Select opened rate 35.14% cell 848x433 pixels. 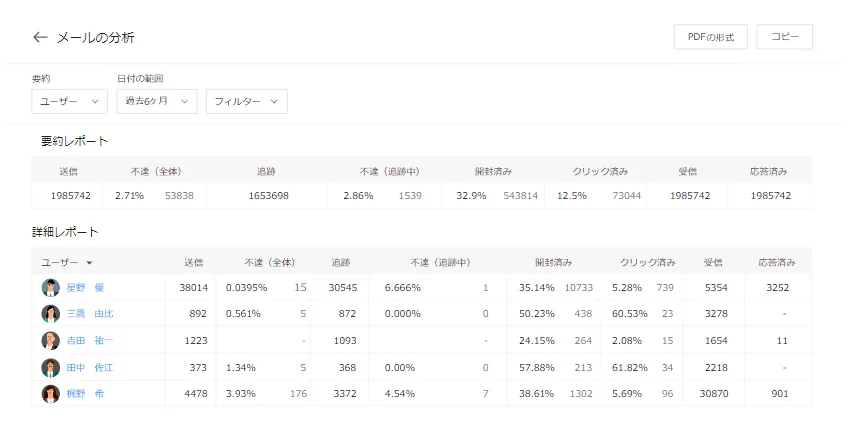(537, 288)
